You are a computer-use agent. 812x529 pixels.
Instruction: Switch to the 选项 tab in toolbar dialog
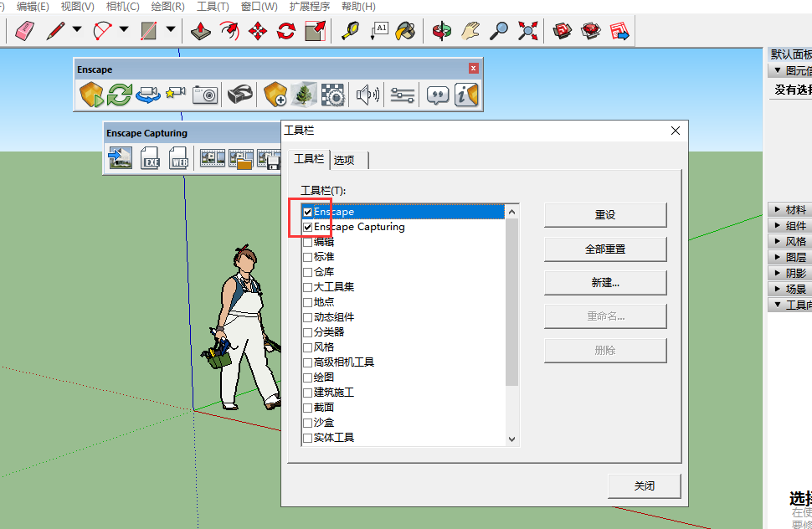[x=347, y=159]
